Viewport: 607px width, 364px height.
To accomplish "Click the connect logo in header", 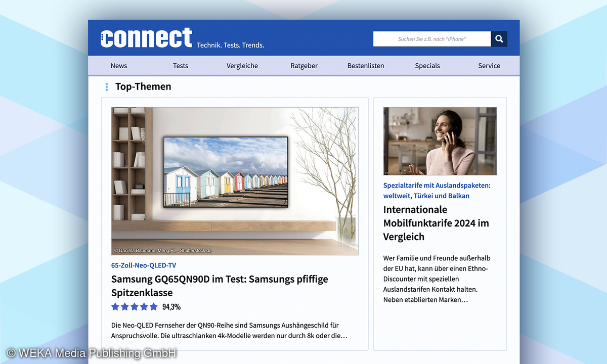I will 146,38.
